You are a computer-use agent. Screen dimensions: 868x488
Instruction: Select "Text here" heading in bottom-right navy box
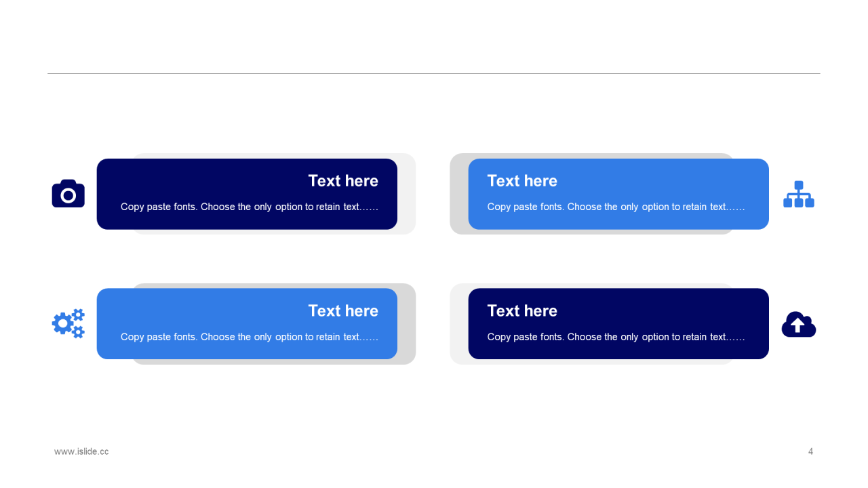tap(522, 311)
